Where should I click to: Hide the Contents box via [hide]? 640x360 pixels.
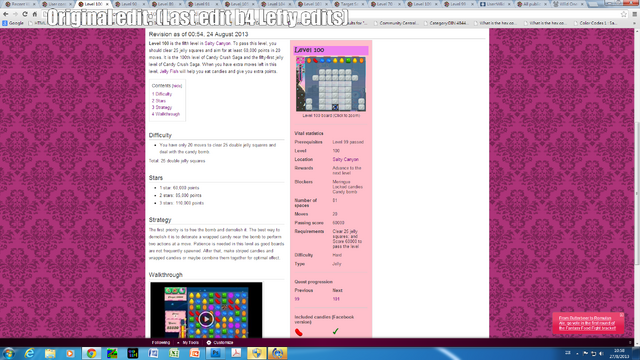pos(177,86)
